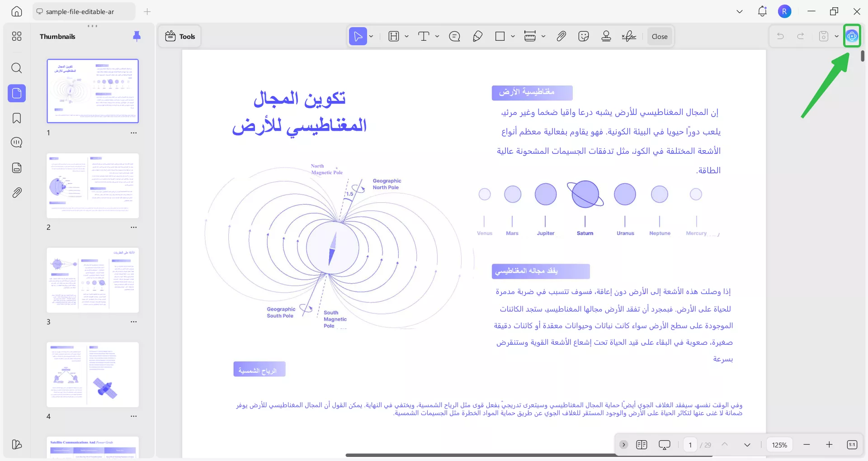Switch to the sample-file-editable-ar tab
The width and height of the screenshot is (868, 461).
83,11
